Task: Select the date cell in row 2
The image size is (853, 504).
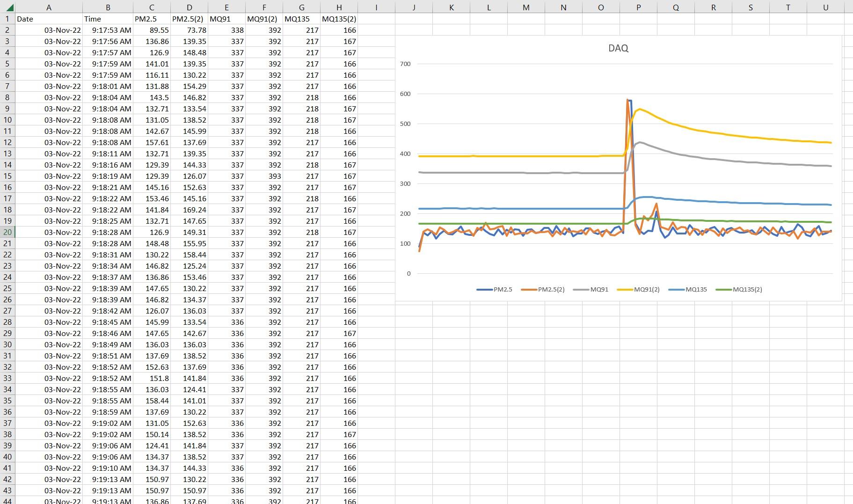Action: pos(49,30)
